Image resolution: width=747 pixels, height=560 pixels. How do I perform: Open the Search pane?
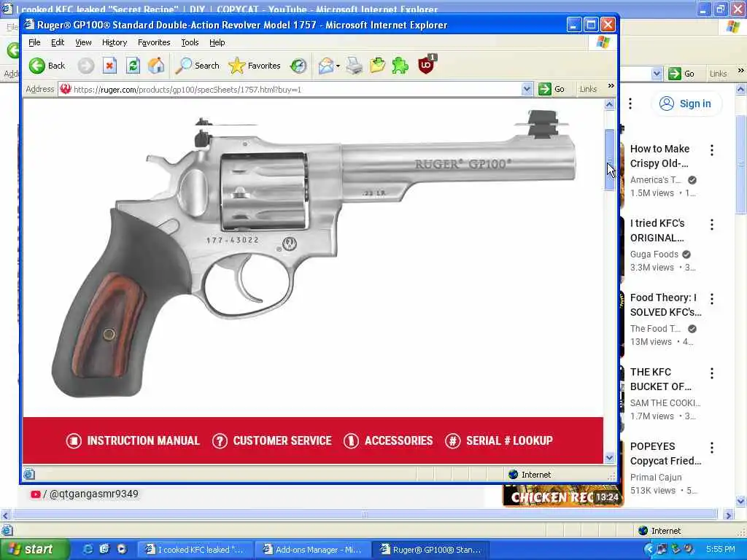(197, 66)
